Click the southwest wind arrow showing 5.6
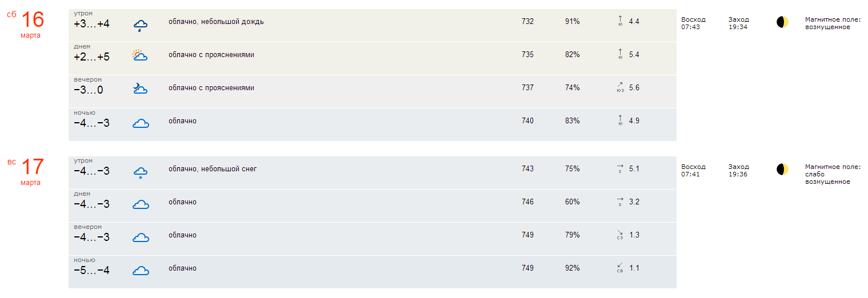The image size is (868, 298). point(621,87)
